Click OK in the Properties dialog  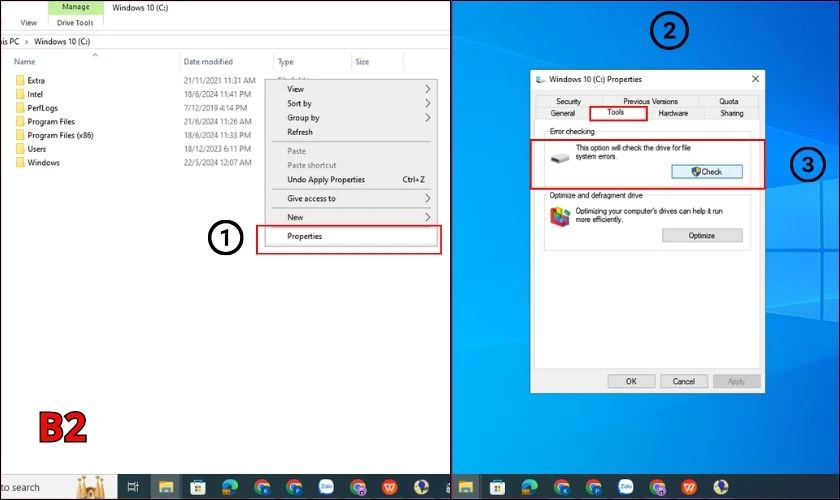click(x=631, y=381)
